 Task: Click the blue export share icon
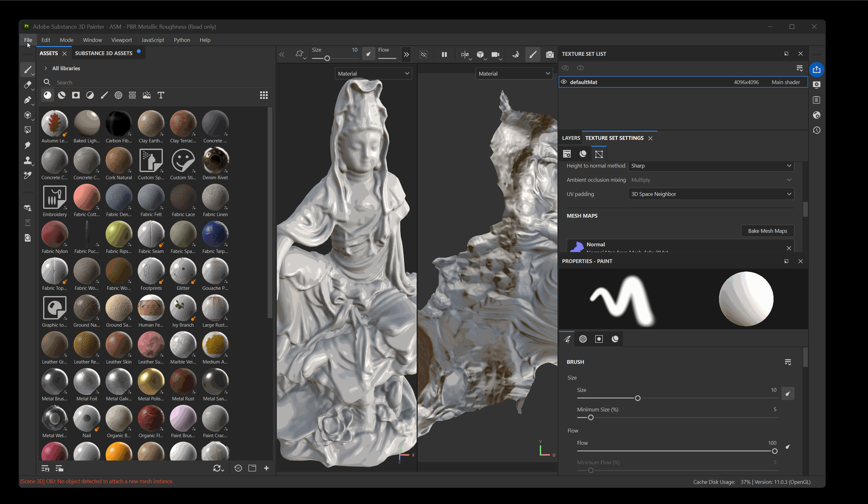click(x=816, y=70)
